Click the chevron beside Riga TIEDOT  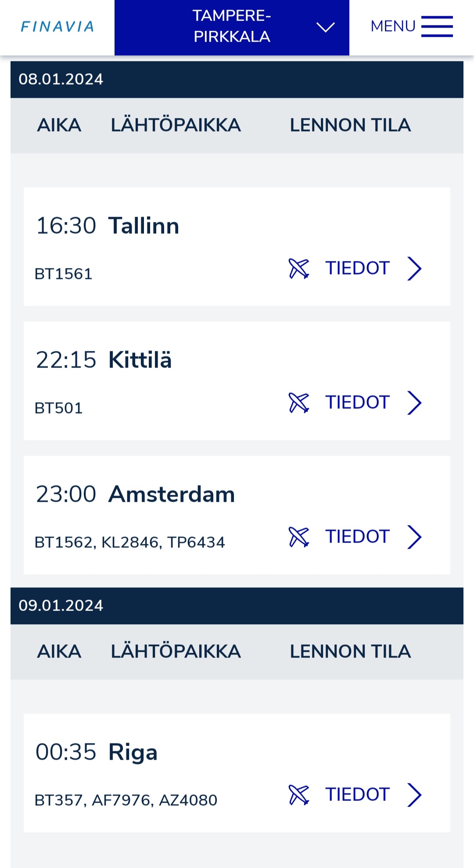pos(414,795)
